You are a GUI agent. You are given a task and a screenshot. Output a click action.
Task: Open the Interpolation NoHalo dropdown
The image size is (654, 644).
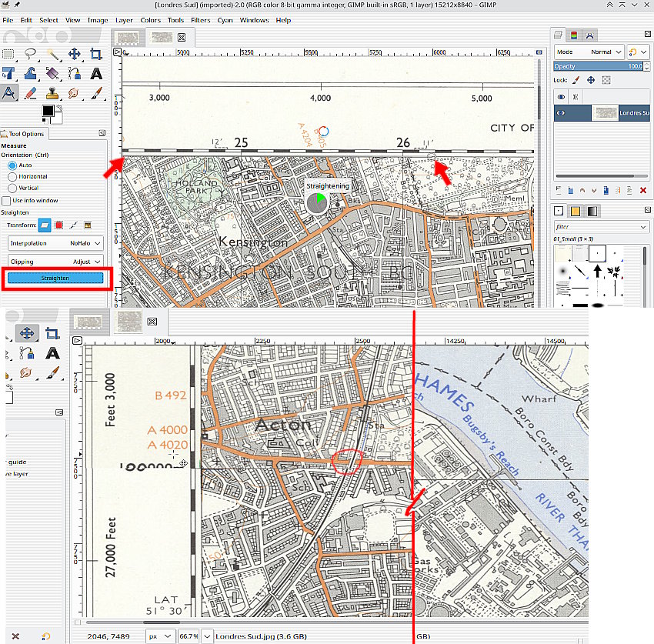55,243
